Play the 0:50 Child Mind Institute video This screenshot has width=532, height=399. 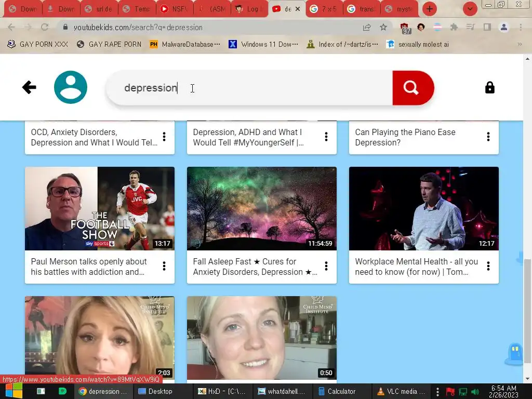click(x=262, y=338)
